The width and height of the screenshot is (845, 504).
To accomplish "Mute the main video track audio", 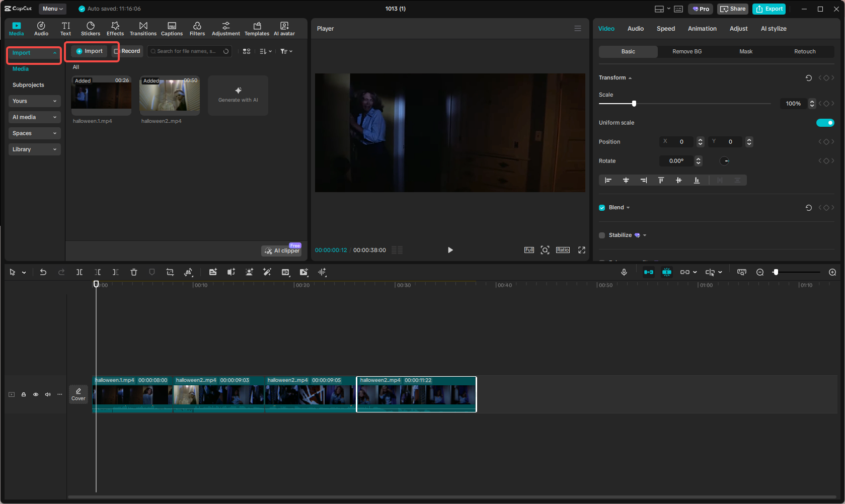I will pos(48,394).
